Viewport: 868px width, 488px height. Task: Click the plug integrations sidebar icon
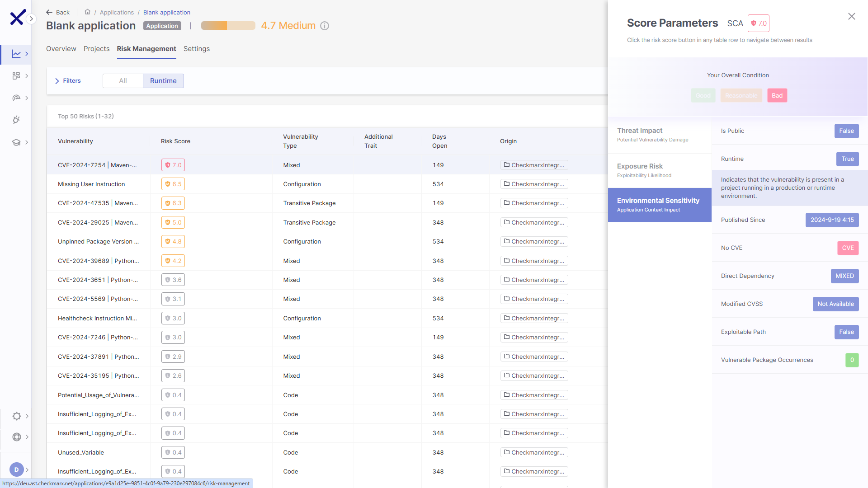tap(16, 120)
